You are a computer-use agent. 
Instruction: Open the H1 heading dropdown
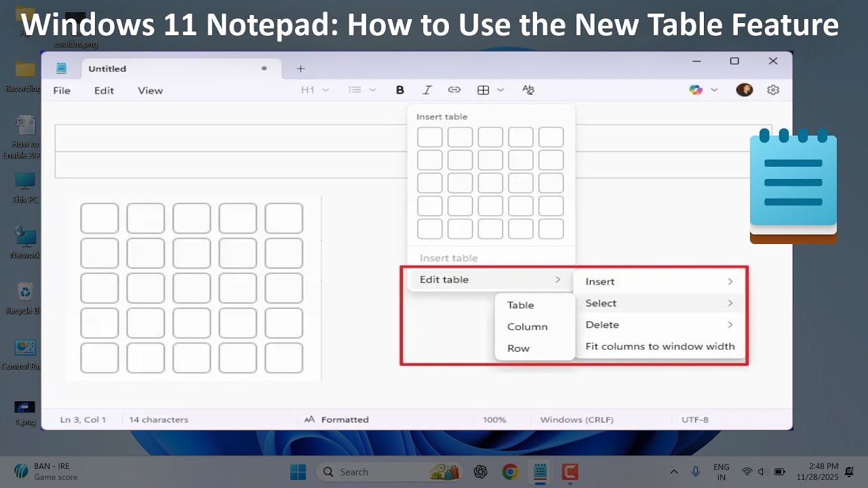coord(315,90)
